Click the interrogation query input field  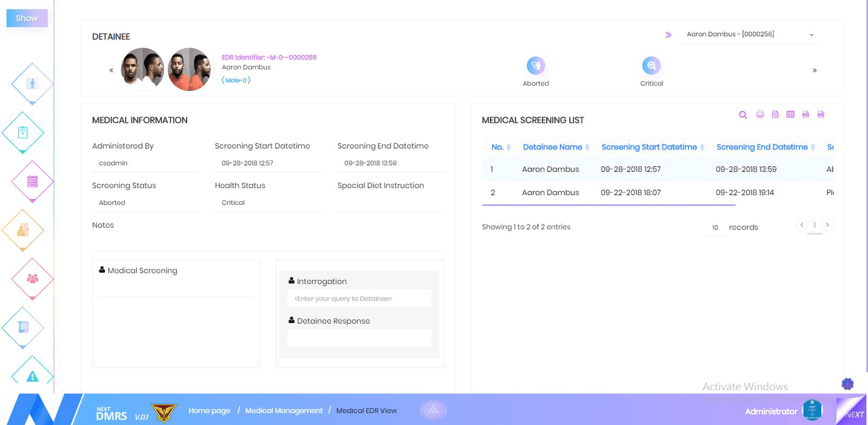pyautogui.click(x=359, y=299)
